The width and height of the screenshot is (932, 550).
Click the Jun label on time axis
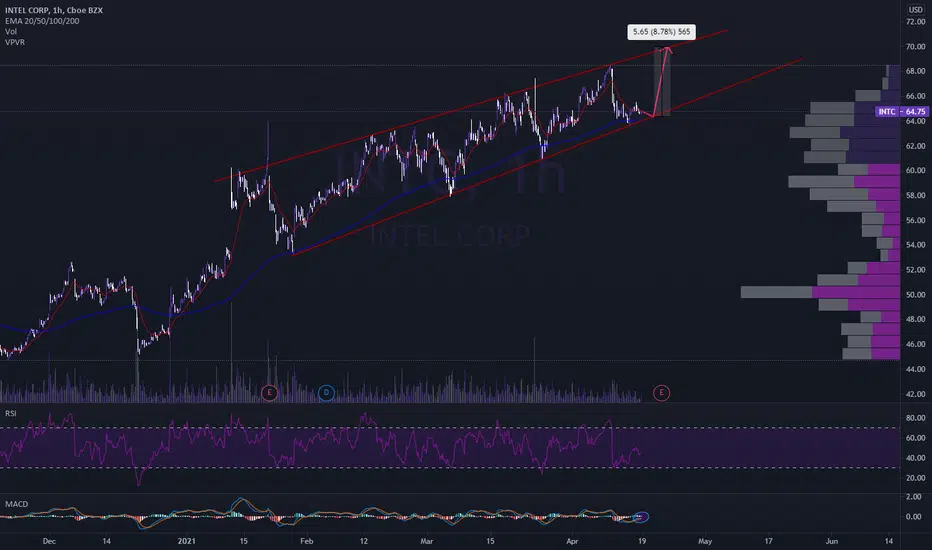pos(832,541)
